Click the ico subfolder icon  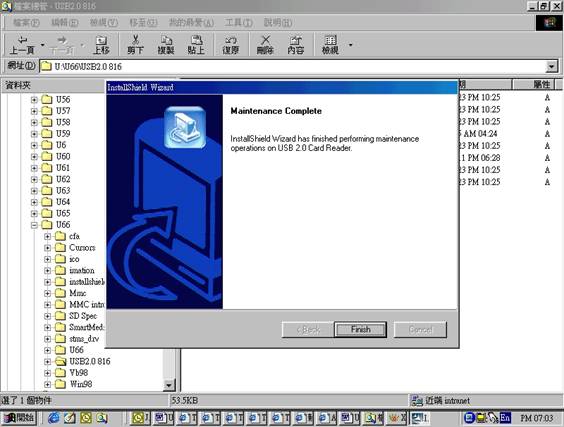coord(60,259)
